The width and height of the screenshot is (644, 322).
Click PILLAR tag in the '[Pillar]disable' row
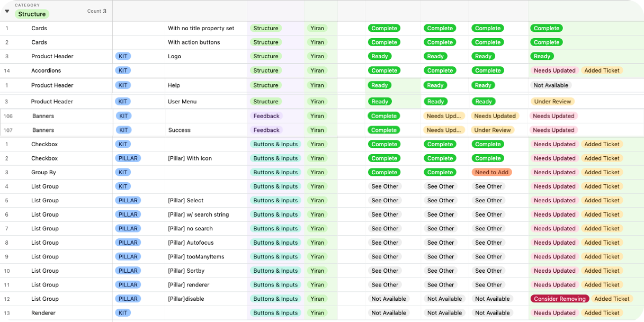pos(128,299)
